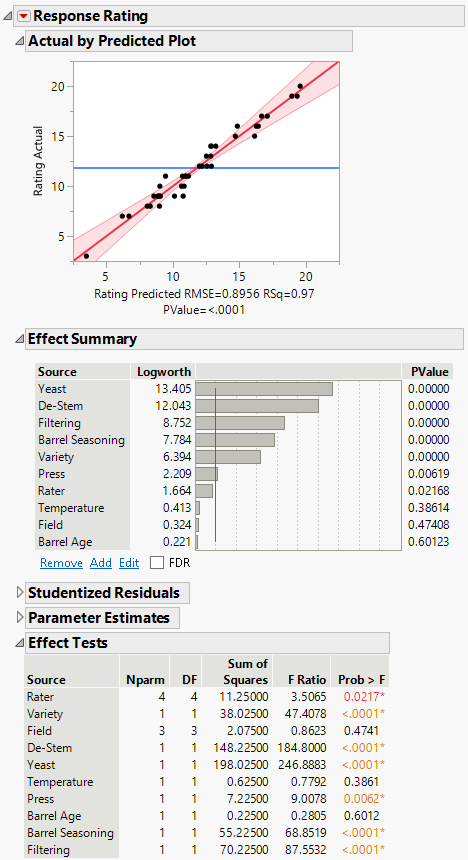
Task: Select the Press effect in Effect Summary
Action: 52,474
